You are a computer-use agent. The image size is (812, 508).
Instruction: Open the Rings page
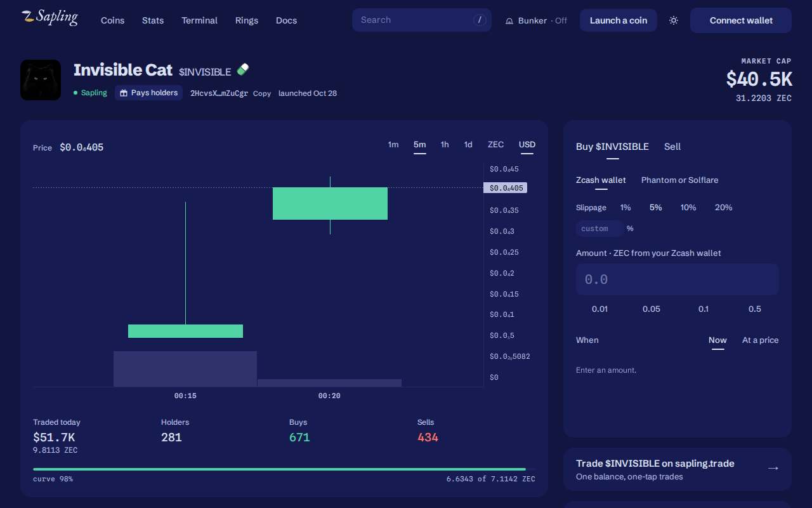pyautogui.click(x=247, y=20)
